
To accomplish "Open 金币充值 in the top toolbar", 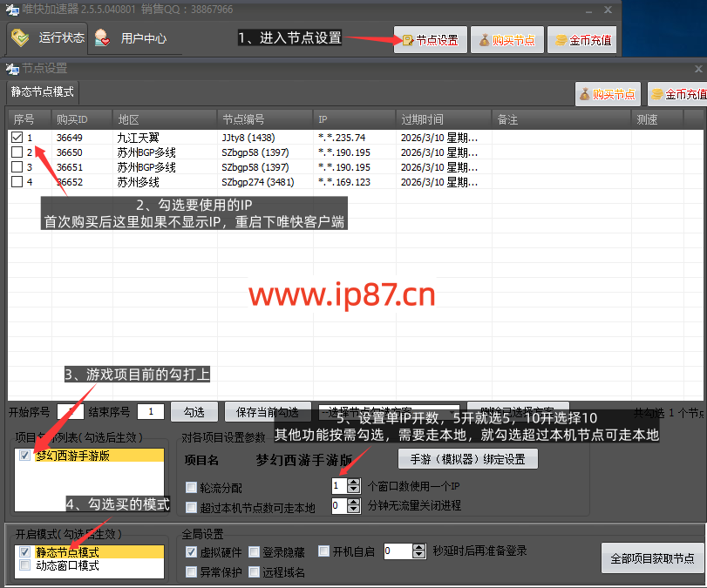I will pyautogui.click(x=583, y=40).
